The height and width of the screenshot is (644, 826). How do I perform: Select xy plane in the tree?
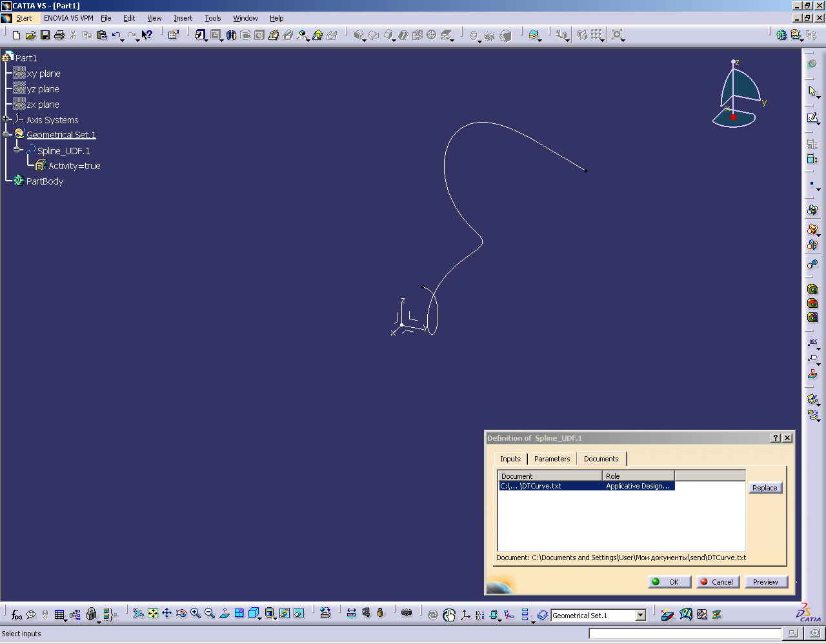[43, 74]
